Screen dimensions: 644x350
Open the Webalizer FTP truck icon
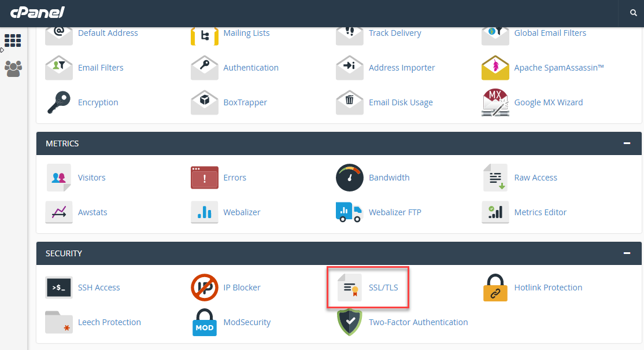[350, 212]
